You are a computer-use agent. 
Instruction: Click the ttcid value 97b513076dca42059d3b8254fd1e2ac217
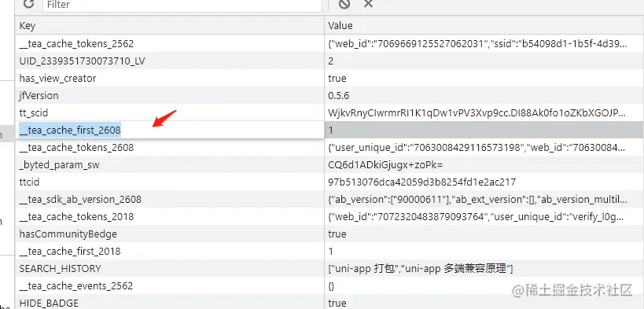[421, 182]
